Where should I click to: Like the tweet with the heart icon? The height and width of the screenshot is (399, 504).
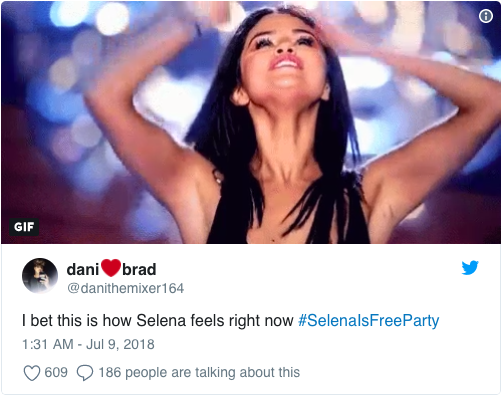[32, 372]
